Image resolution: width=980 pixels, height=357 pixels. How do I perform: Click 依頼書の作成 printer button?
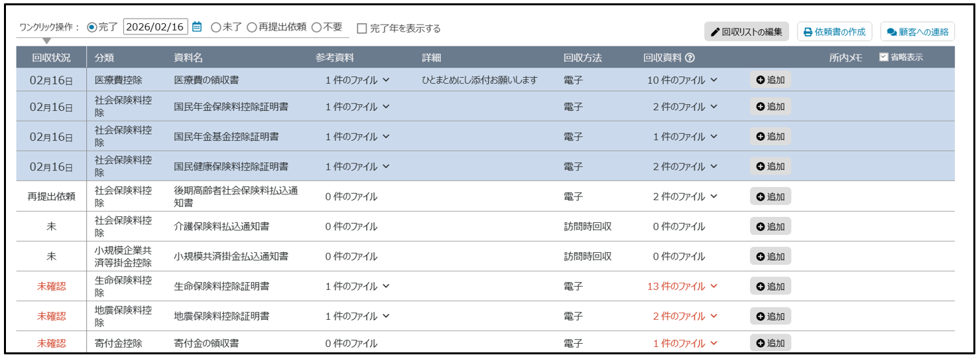coord(834,32)
